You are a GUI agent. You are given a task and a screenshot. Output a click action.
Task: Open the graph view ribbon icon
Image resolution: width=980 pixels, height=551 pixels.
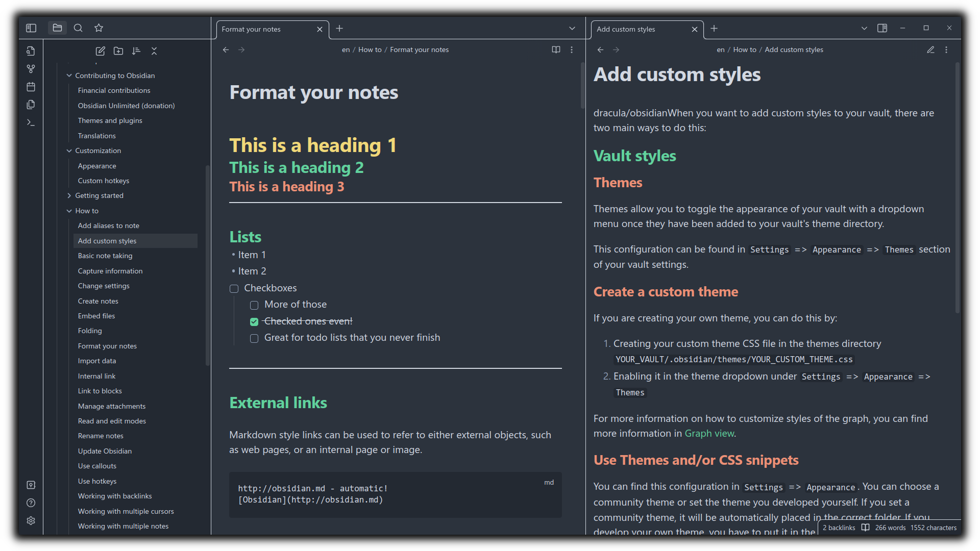click(x=31, y=69)
